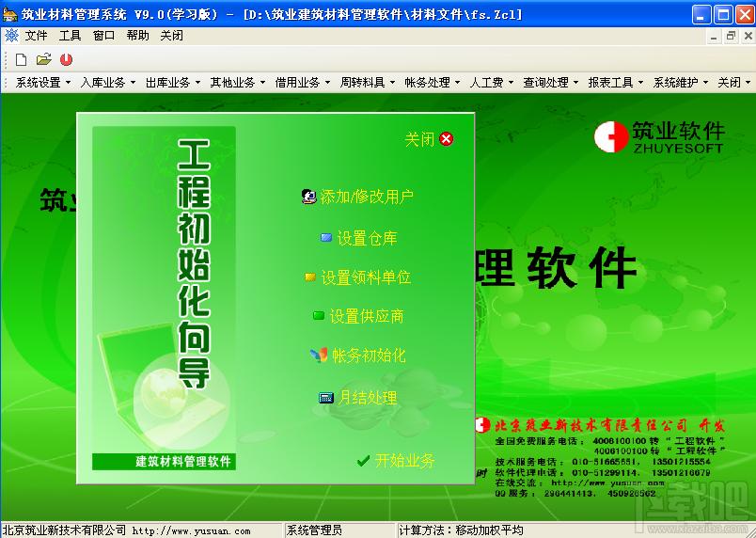Screen dimensions: 756x538
Task: Click the blue icon beside 设置仓库
Action: (x=326, y=238)
